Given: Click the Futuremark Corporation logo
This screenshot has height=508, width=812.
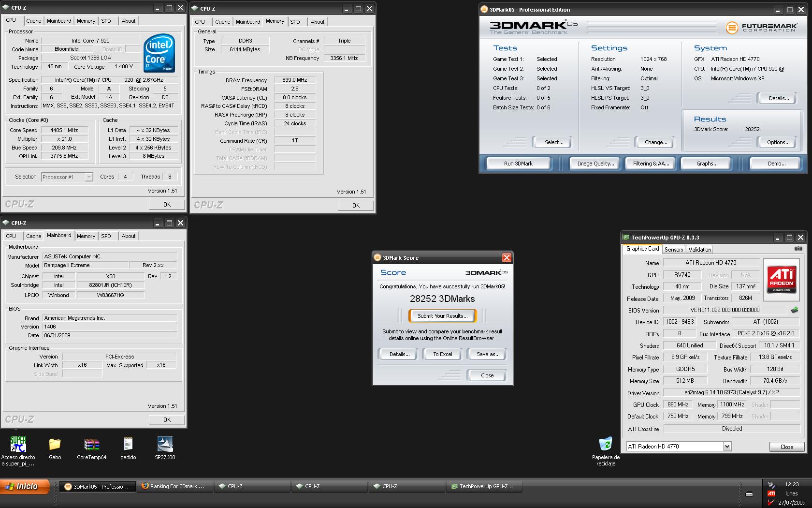Looking at the screenshot, I should coord(761,28).
